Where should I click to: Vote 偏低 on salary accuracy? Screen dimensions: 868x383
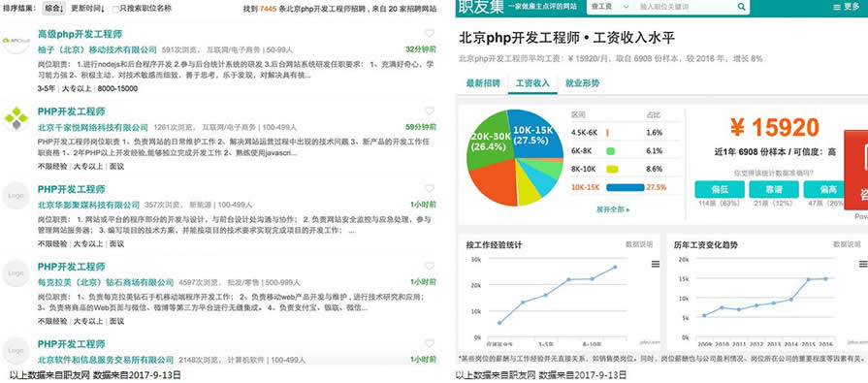click(719, 189)
